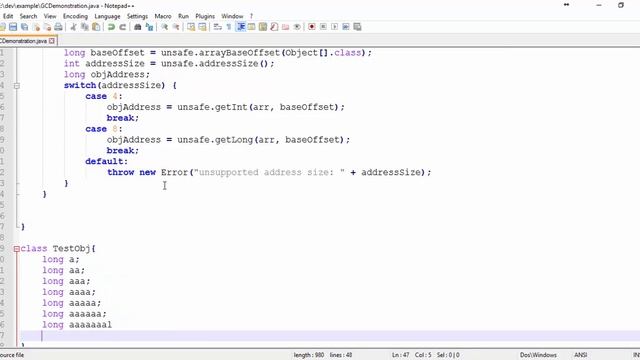
Task: Save the current file with the toolbar
Action: point(13,27)
